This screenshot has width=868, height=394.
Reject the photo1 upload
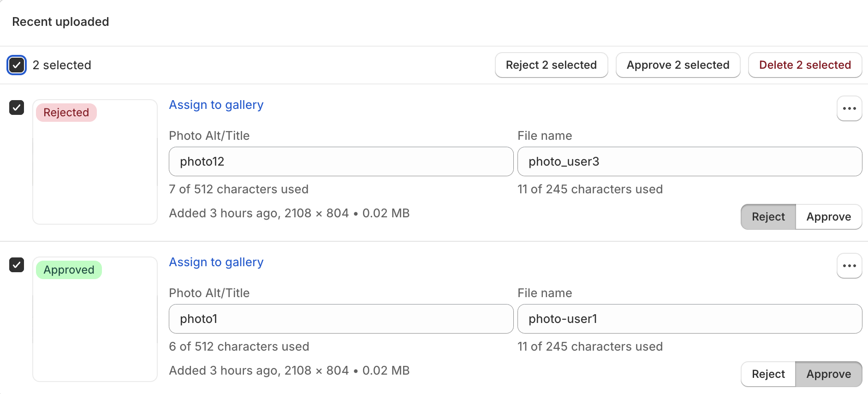pos(768,374)
